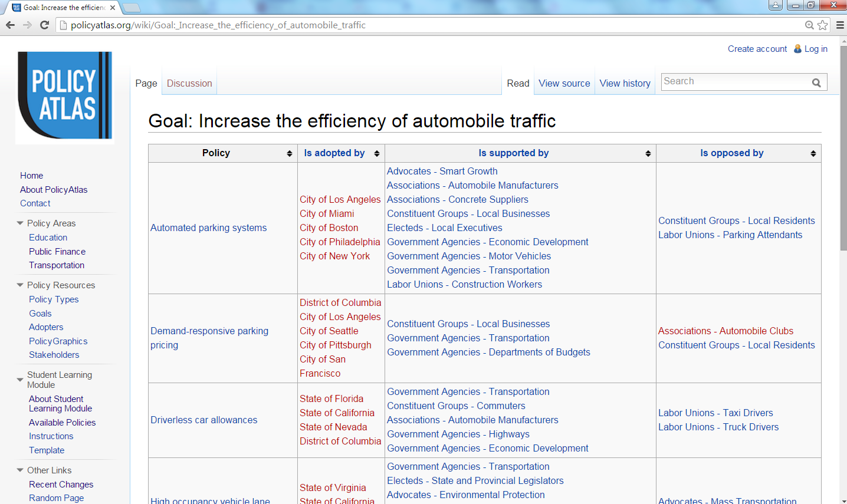Viewport: 847px width, 504px height.
Task: Sort by Is adopted by column
Action: click(x=376, y=153)
